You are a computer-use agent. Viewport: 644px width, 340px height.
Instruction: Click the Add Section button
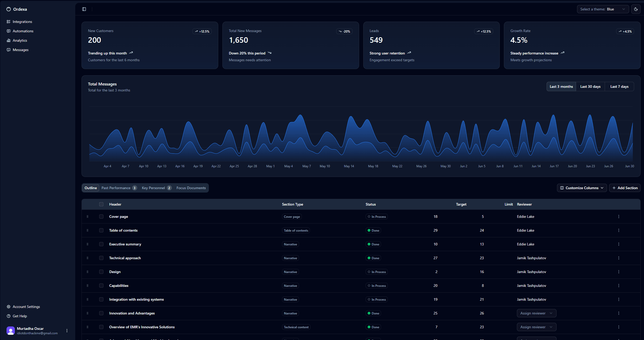[x=625, y=188]
